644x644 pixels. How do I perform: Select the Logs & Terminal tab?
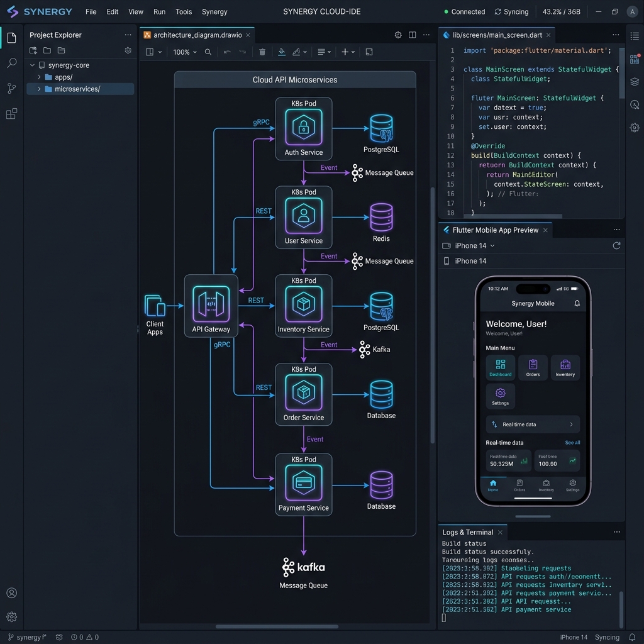472,532
